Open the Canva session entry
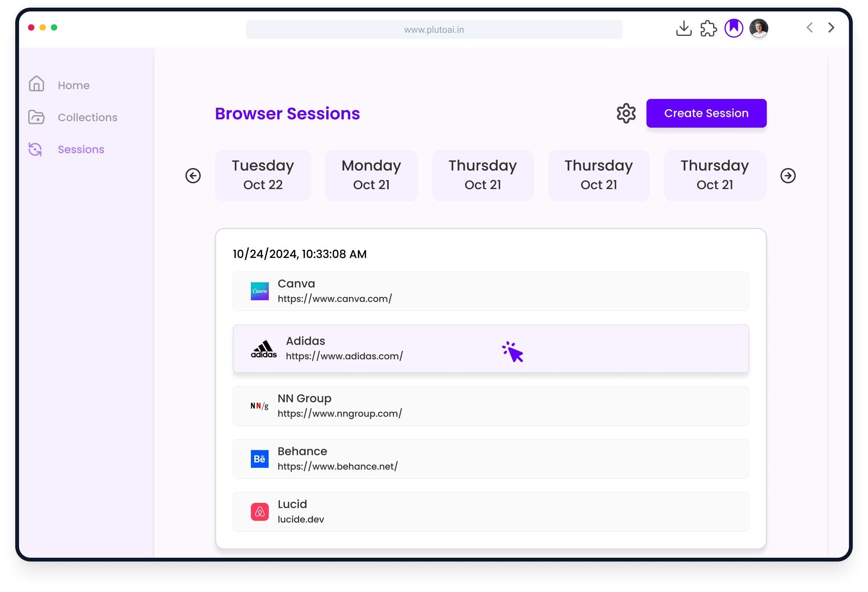The width and height of the screenshot is (868, 592). point(490,291)
